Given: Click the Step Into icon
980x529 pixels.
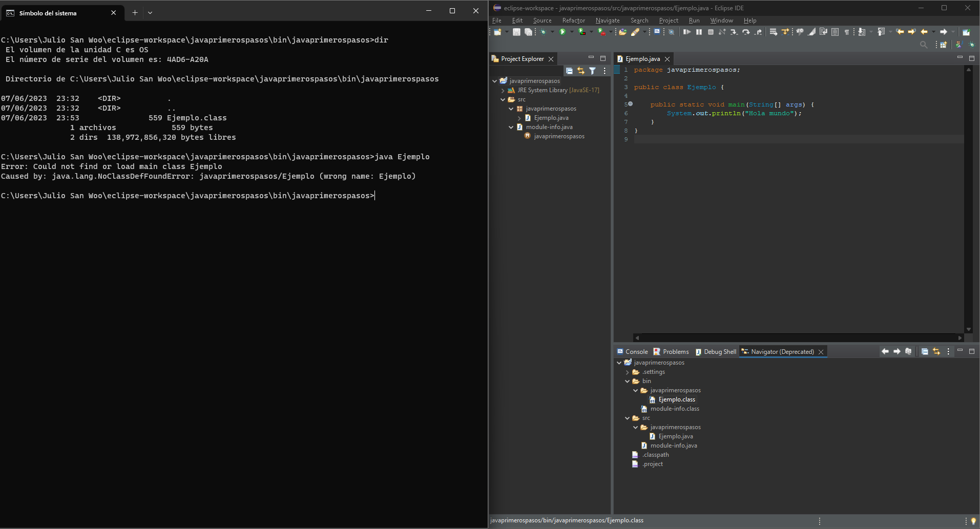Looking at the screenshot, I should coord(734,32).
